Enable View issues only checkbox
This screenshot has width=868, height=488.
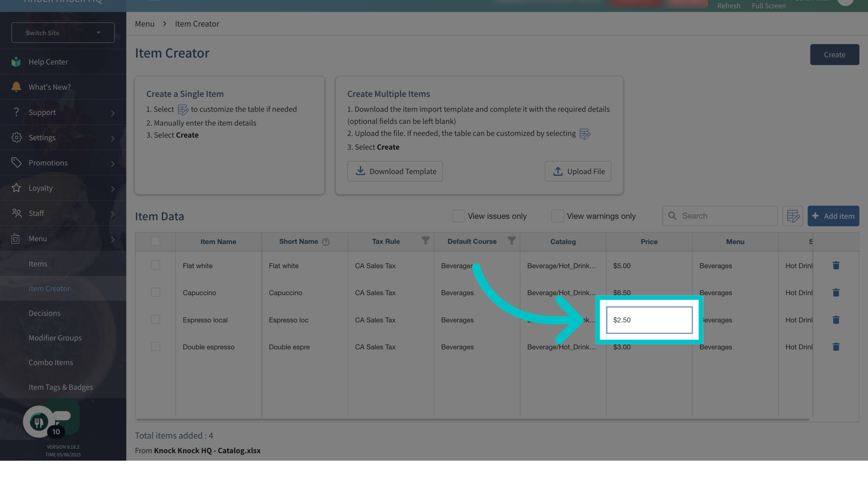(458, 216)
